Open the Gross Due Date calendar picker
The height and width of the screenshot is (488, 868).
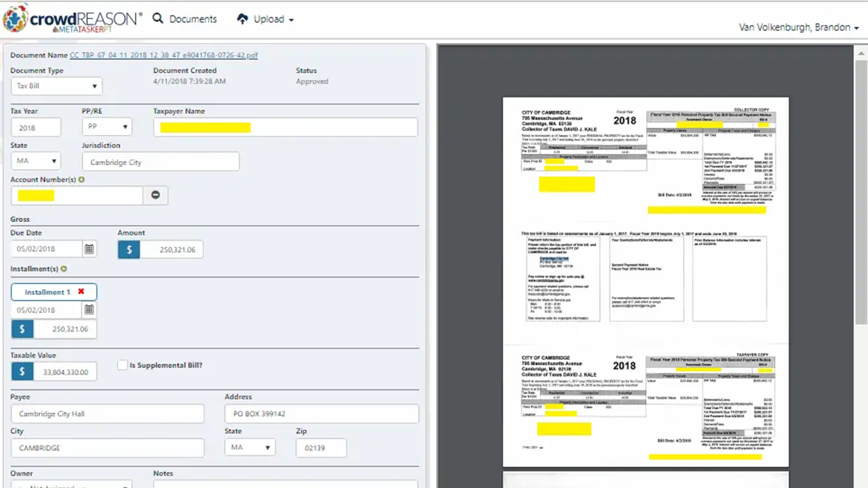tap(89, 249)
